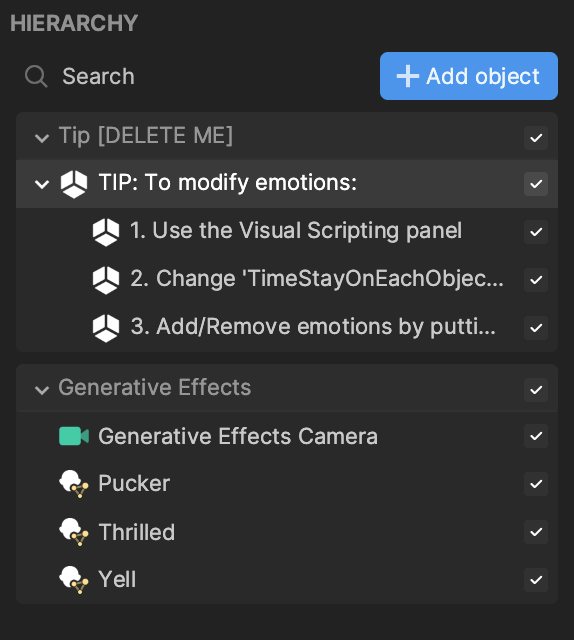
Task: Click the Add object button
Action: pos(469,76)
